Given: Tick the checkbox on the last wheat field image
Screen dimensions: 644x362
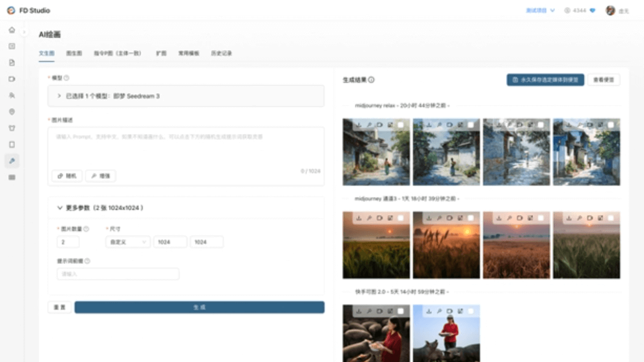Looking at the screenshot, I should pos(611,218).
